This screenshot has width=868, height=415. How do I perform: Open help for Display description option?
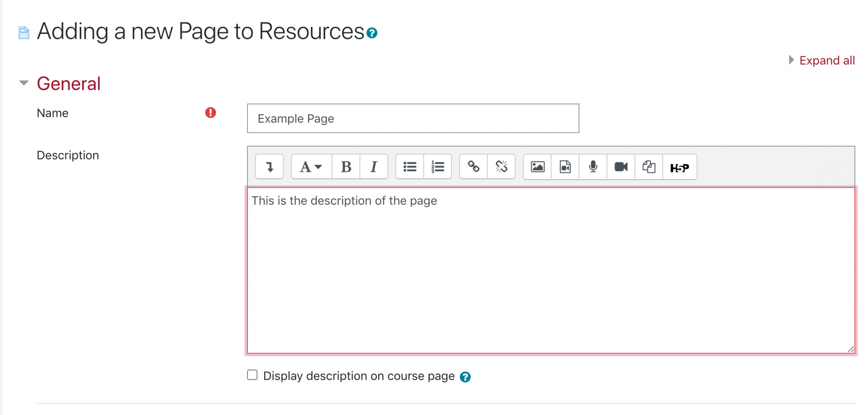pyautogui.click(x=465, y=377)
